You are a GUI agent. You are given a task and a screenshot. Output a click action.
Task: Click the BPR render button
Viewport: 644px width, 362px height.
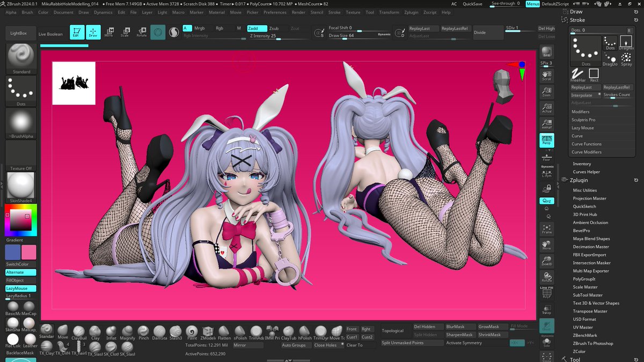(547, 52)
